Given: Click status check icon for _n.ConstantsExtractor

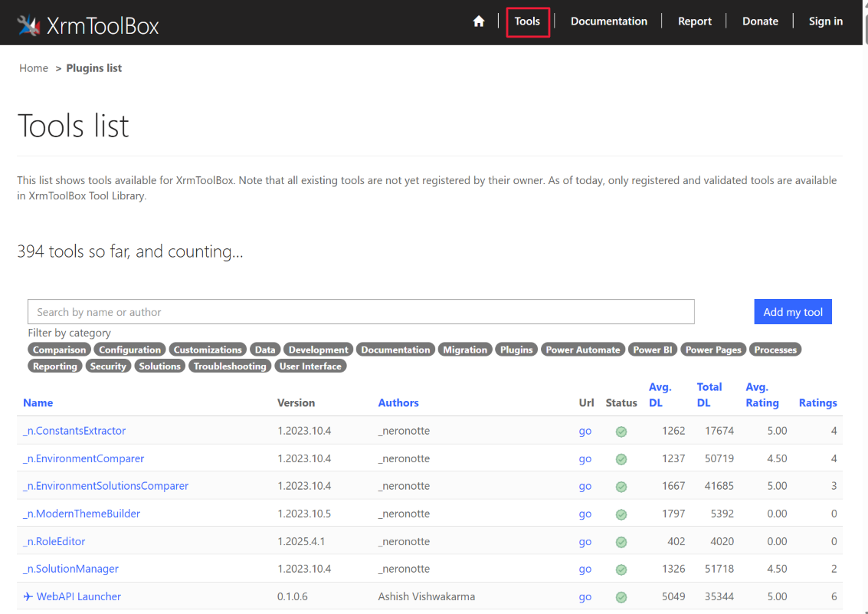Looking at the screenshot, I should tap(621, 432).
